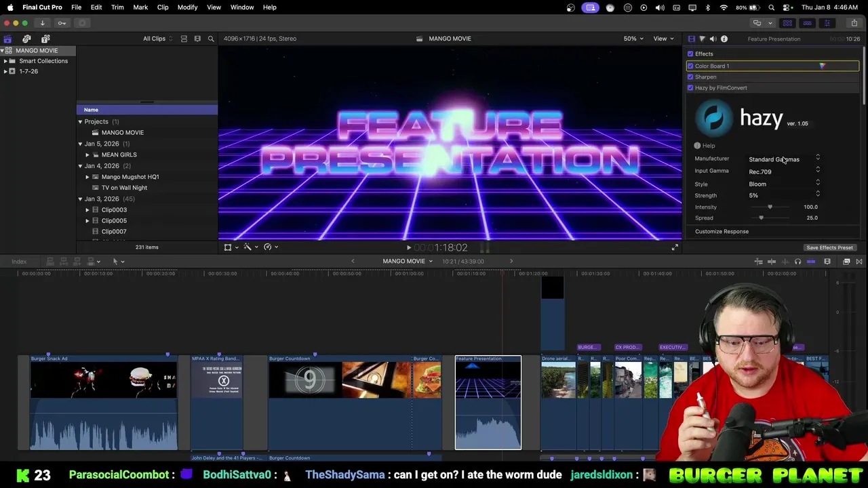Collapse the Jan 4, 2026 group
Viewport: 868px width, 488px height.
pos(80,166)
